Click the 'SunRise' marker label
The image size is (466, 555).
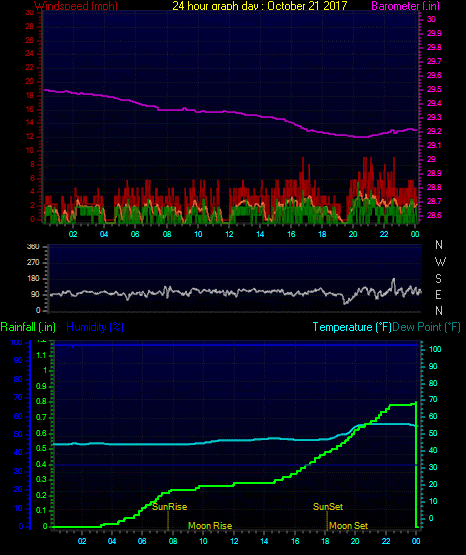pyautogui.click(x=169, y=507)
